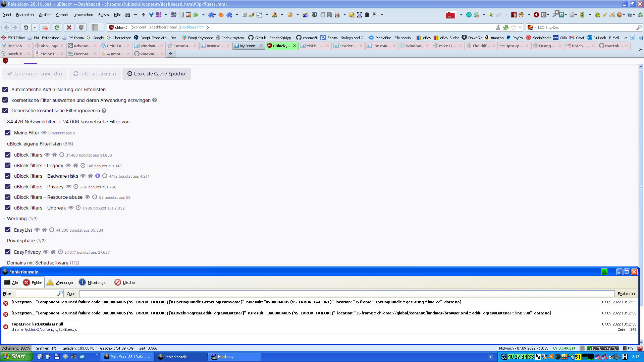Open the Google bookmark in bookmarks bar
Viewport: 644px width, 362px height.
(x=95, y=38)
